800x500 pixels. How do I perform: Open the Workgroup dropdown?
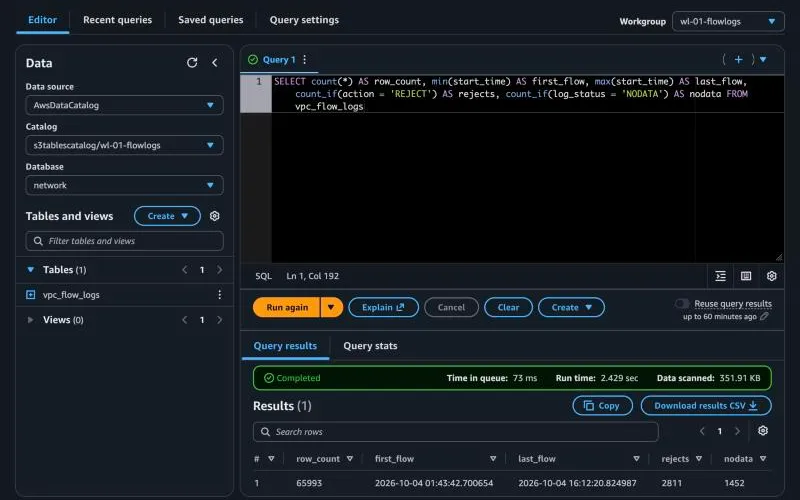point(728,21)
